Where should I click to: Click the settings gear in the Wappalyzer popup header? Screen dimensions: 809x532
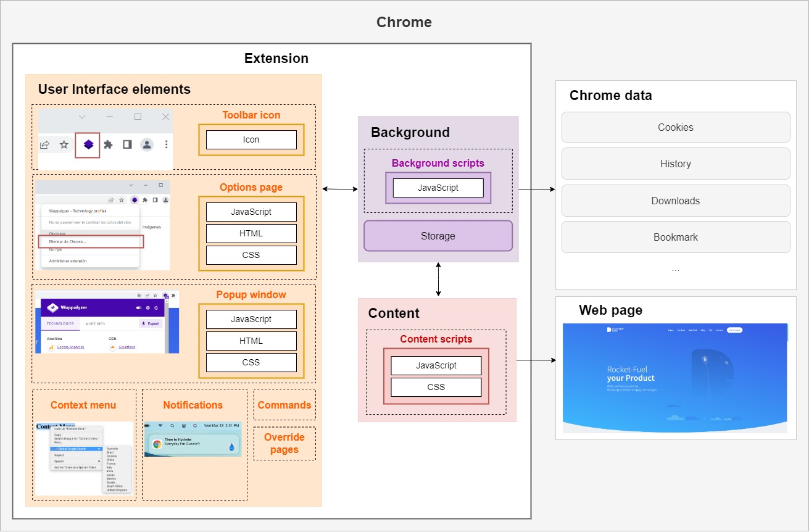coord(147,308)
